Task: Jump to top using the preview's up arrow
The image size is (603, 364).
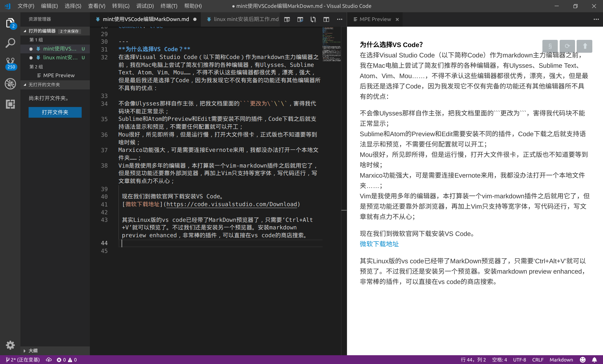Action: point(584,46)
